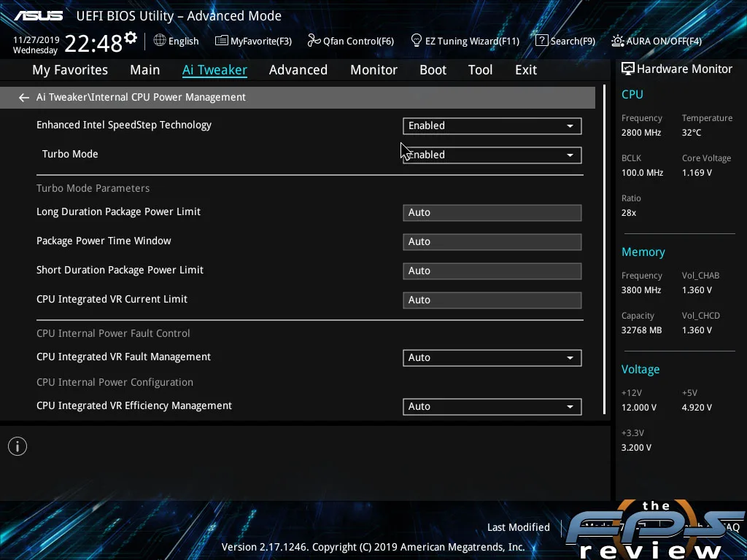Go back using the left arrow icon

click(24, 98)
